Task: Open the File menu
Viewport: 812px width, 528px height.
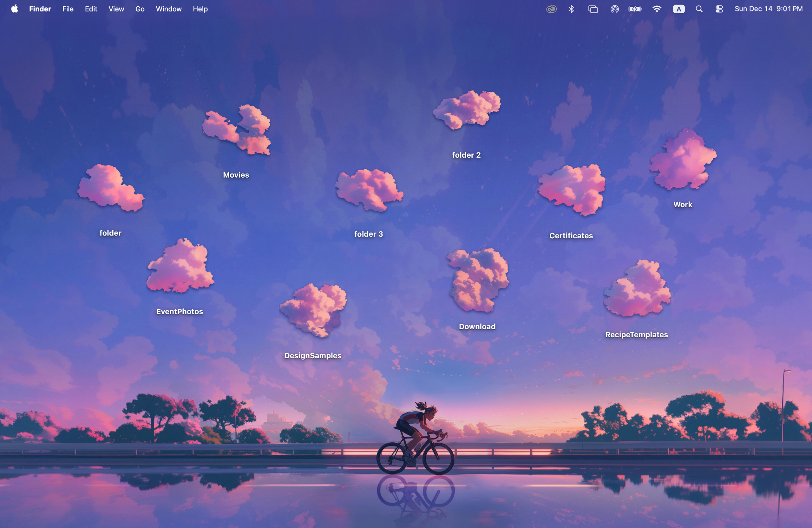Action: [x=68, y=9]
